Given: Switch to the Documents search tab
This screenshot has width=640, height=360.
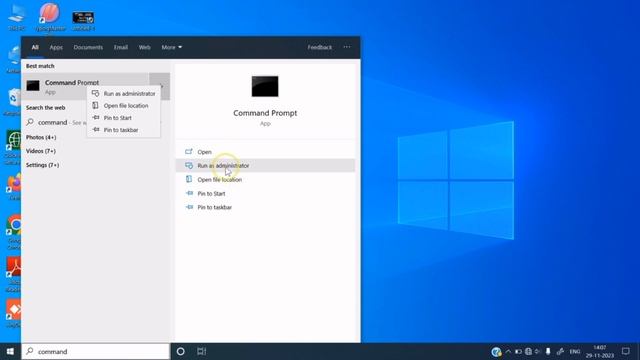Looking at the screenshot, I should 88,47.
